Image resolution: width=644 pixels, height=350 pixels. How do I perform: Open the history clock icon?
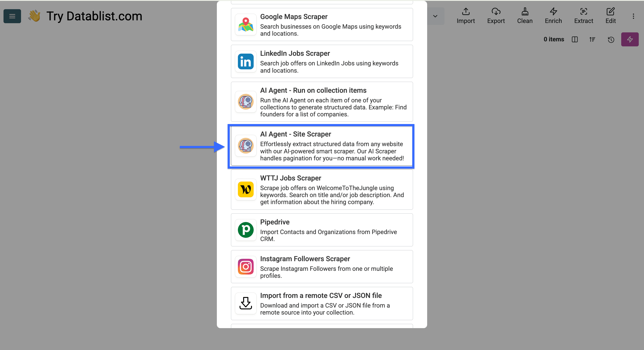click(611, 39)
